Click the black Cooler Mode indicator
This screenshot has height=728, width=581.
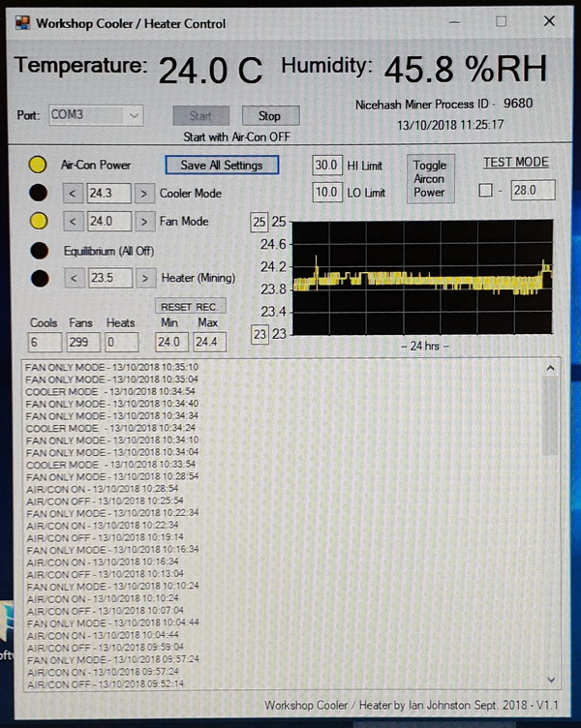point(38,193)
